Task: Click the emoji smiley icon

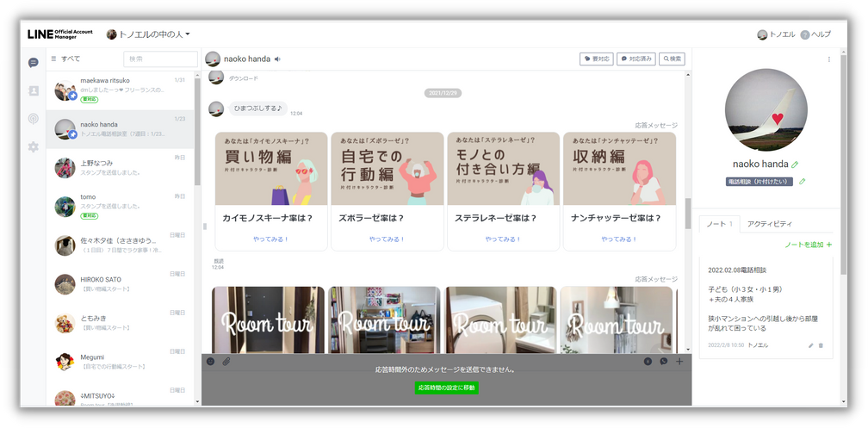Action: (x=210, y=361)
